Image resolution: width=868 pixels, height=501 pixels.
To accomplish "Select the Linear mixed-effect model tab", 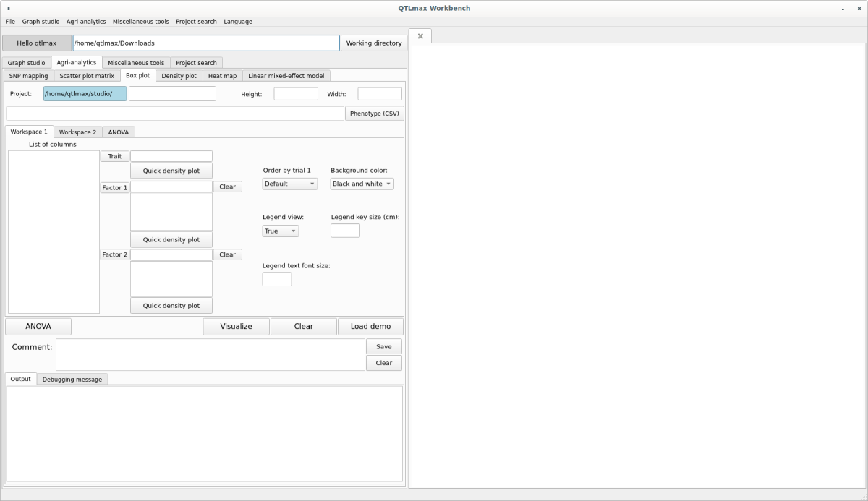I will point(286,76).
